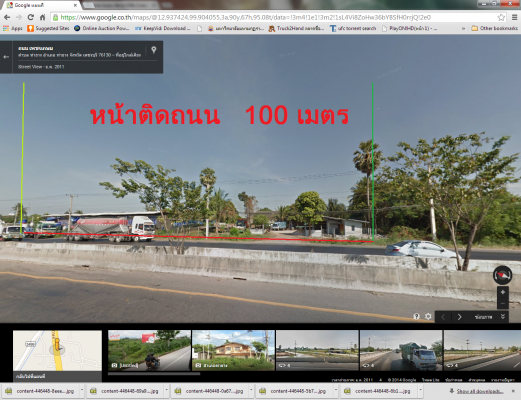Open the Street View settings gear

point(428,316)
